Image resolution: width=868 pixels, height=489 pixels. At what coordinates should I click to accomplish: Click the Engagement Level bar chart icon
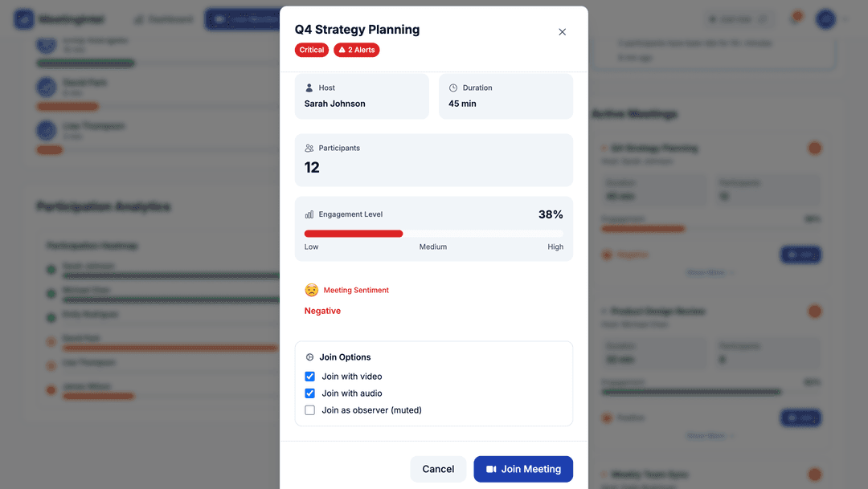click(309, 214)
